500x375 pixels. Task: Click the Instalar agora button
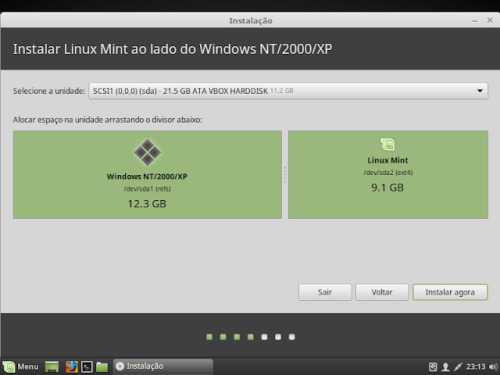pos(450,292)
